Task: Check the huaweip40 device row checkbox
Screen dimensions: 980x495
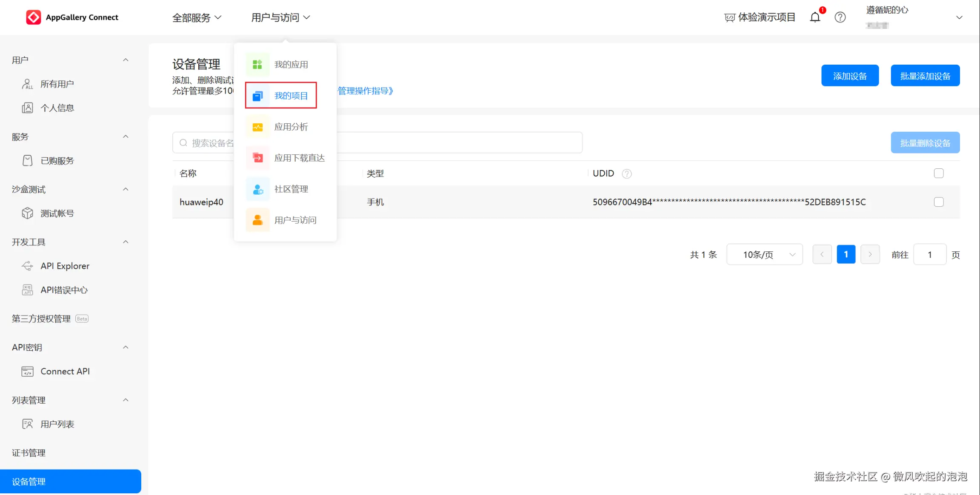Action: [938, 202]
